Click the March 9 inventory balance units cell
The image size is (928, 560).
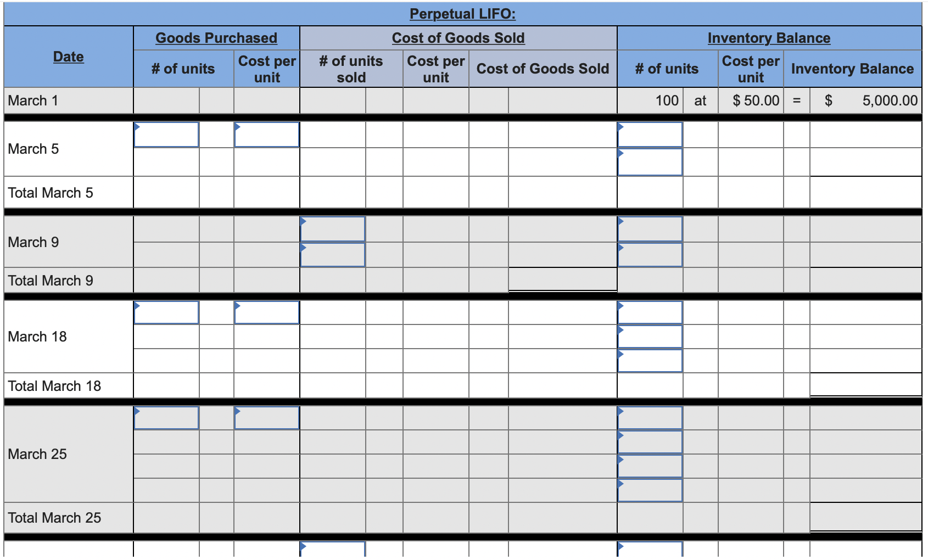point(651,228)
